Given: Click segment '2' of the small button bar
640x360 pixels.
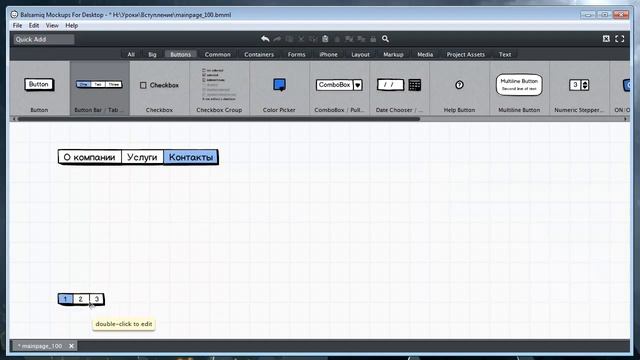Looking at the screenshot, I should click(x=81, y=299).
